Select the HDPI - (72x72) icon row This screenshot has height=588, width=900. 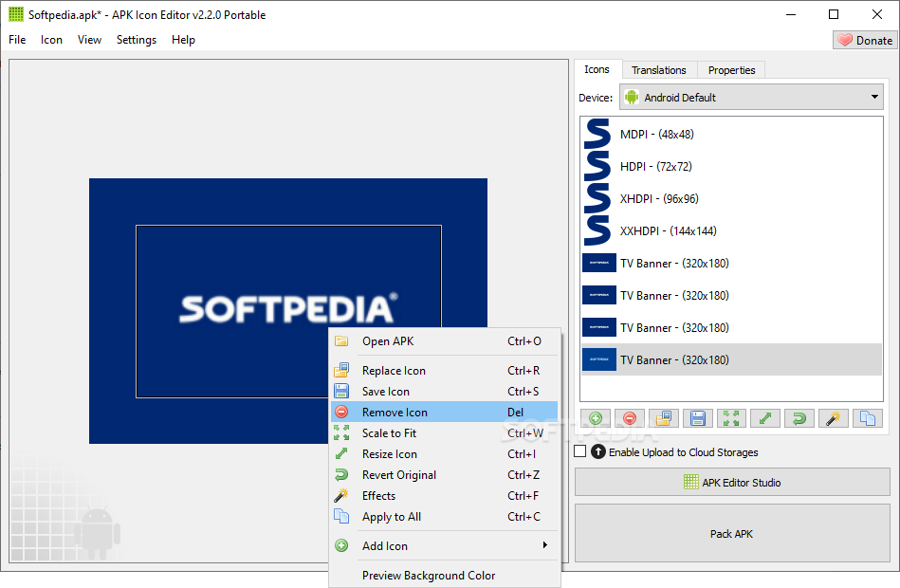coord(731,167)
